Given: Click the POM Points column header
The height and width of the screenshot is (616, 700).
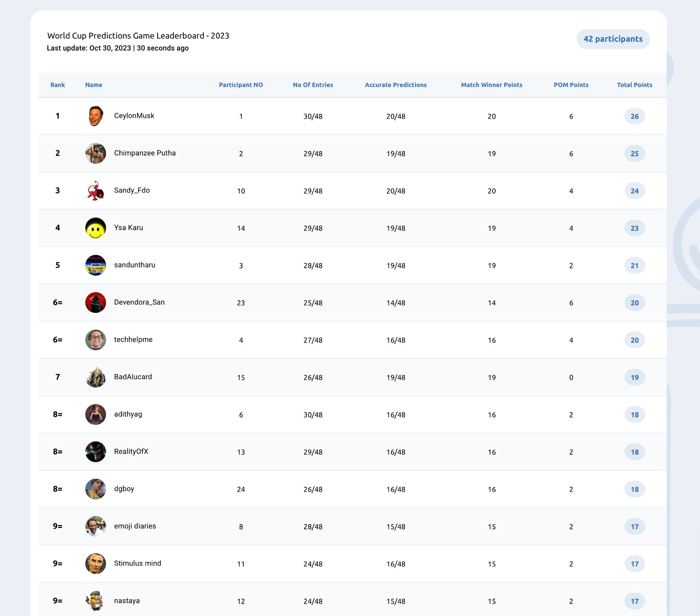Looking at the screenshot, I should [571, 85].
